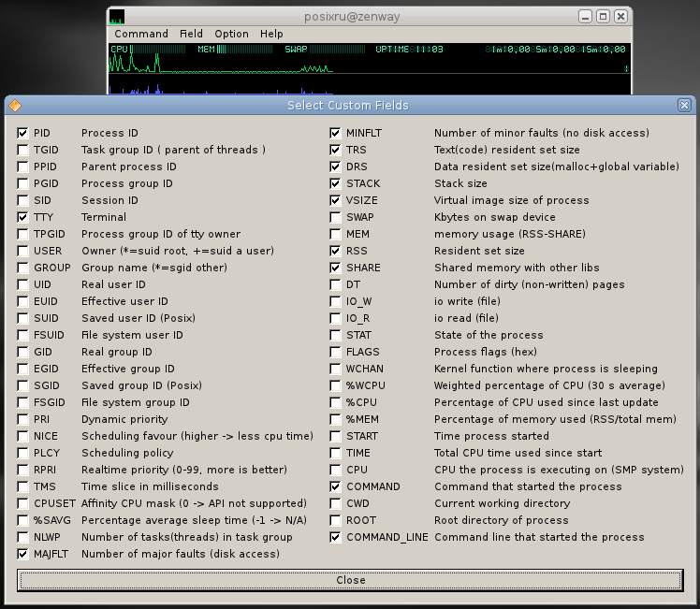Image resolution: width=700 pixels, height=609 pixels.
Task: Enable the EGID checkbox
Action: coord(22,369)
